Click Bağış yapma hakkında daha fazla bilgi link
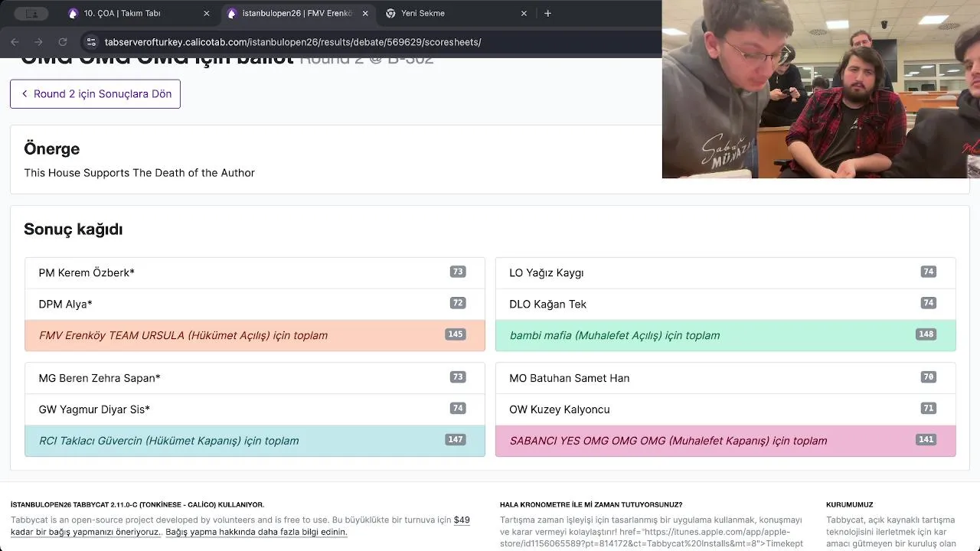The width and height of the screenshot is (980, 551). (256, 532)
